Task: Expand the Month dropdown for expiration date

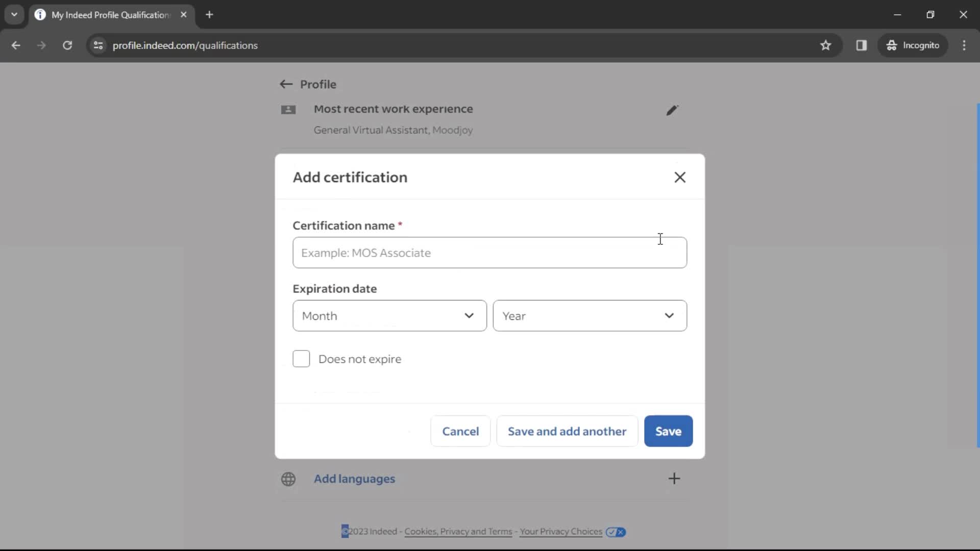Action: 390,315
